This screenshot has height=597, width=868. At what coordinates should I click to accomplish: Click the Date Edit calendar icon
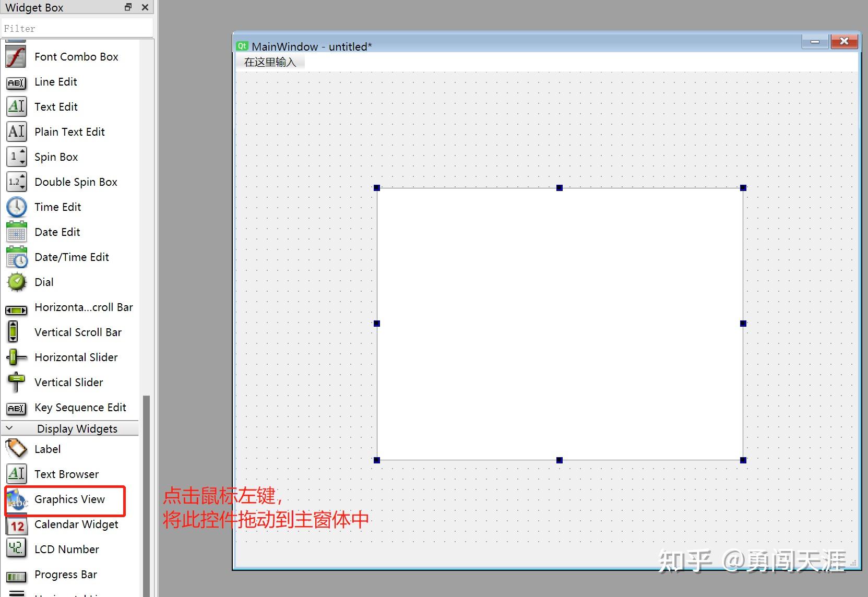tap(16, 232)
